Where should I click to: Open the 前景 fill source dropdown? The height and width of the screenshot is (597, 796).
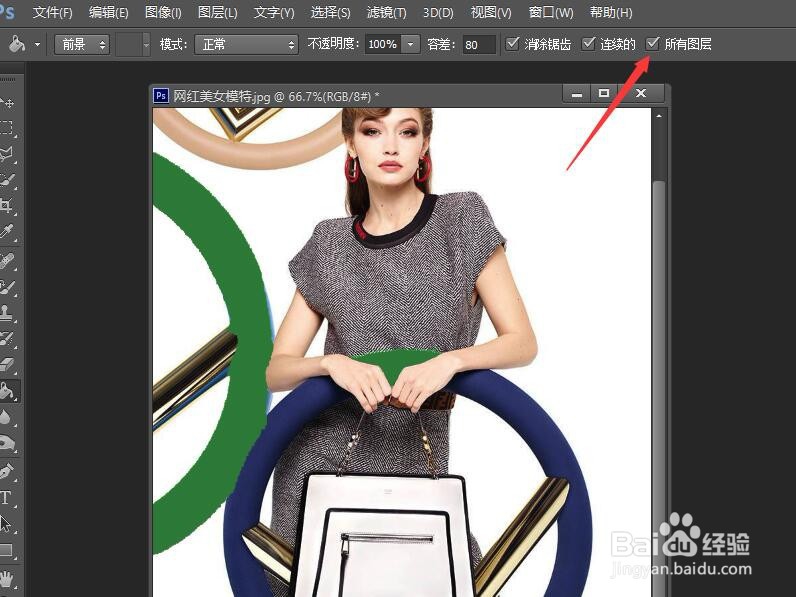(82, 45)
